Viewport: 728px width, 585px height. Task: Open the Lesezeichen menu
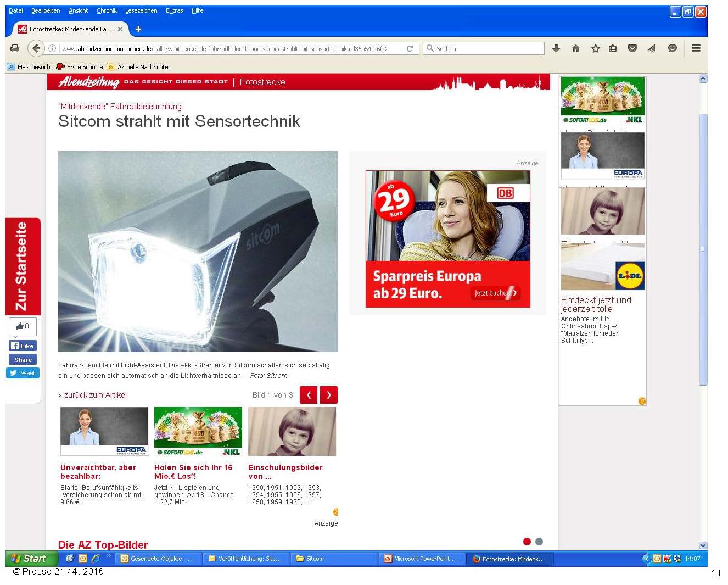pyautogui.click(x=141, y=10)
